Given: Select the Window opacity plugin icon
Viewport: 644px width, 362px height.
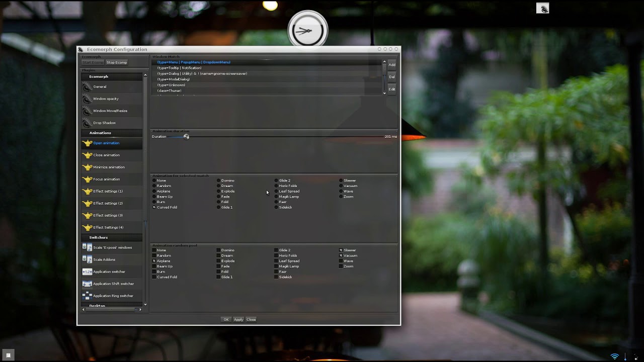Looking at the screenshot, I should [87, 99].
